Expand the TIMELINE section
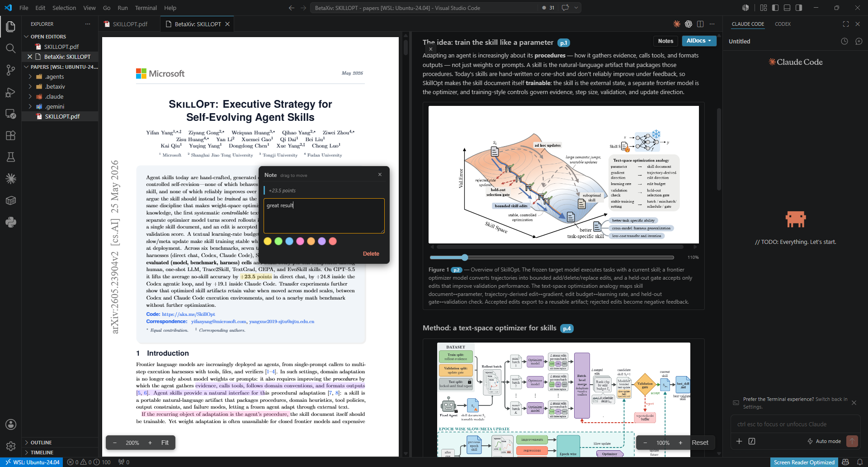This screenshot has width=868, height=467. pyautogui.click(x=42, y=453)
